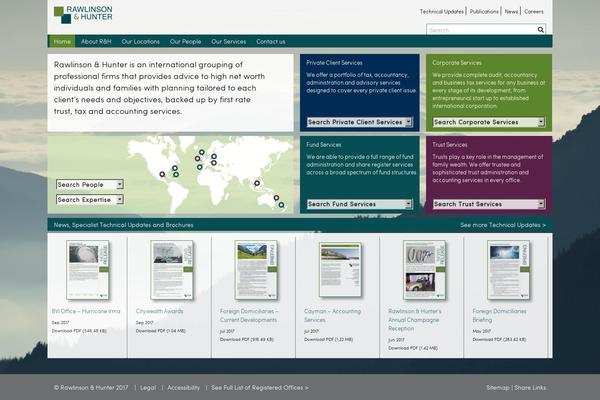Go to the Home menu item
This screenshot has width=600, height=400.
coord(62,41)
